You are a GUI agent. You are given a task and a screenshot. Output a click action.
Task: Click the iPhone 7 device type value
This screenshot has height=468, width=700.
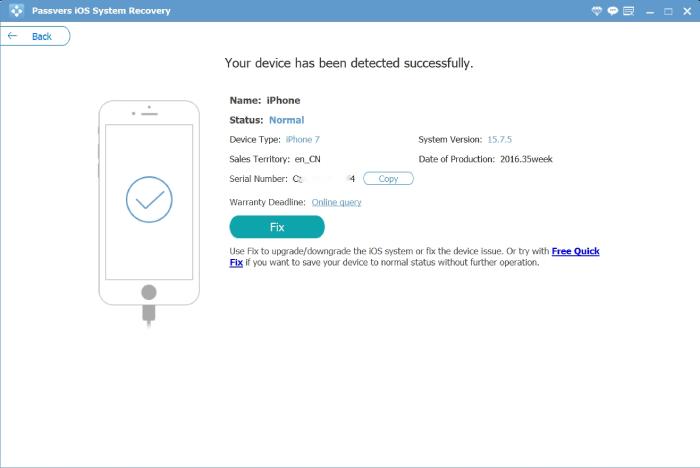pyautogui.click(x=303, y=139)
